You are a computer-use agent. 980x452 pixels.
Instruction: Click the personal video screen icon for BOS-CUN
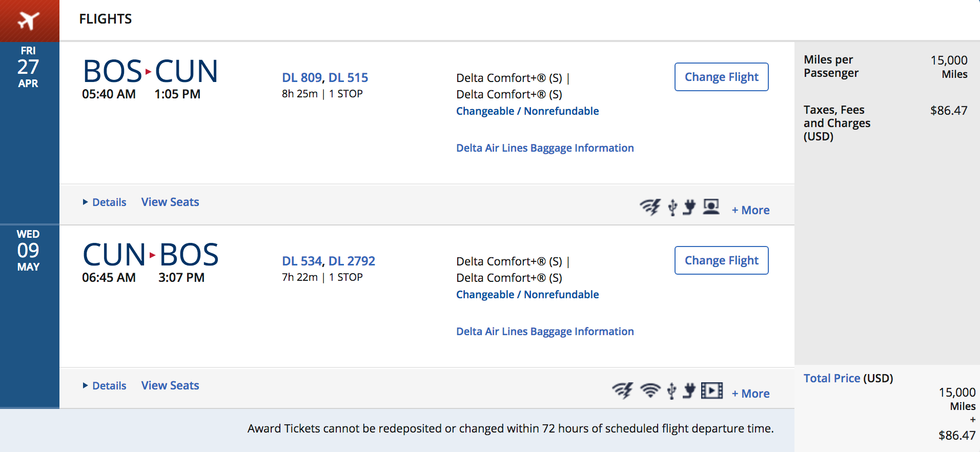coord(711,207)
